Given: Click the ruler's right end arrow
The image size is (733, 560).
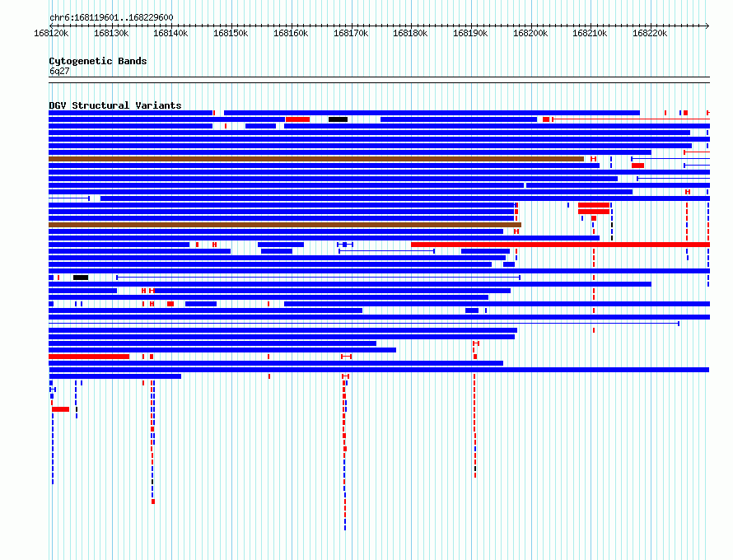Looking at the screenshot, I should click(x=707, y=26).
